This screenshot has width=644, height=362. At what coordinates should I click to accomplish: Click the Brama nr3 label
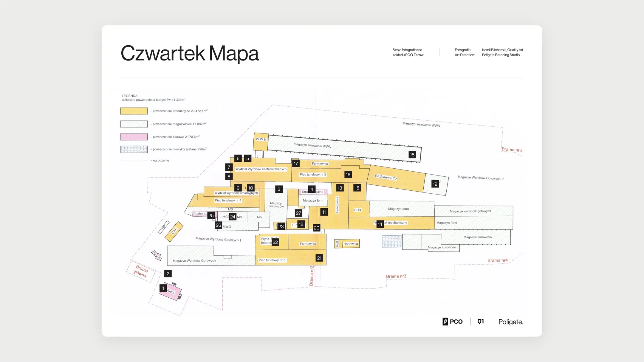click(396, 276)
